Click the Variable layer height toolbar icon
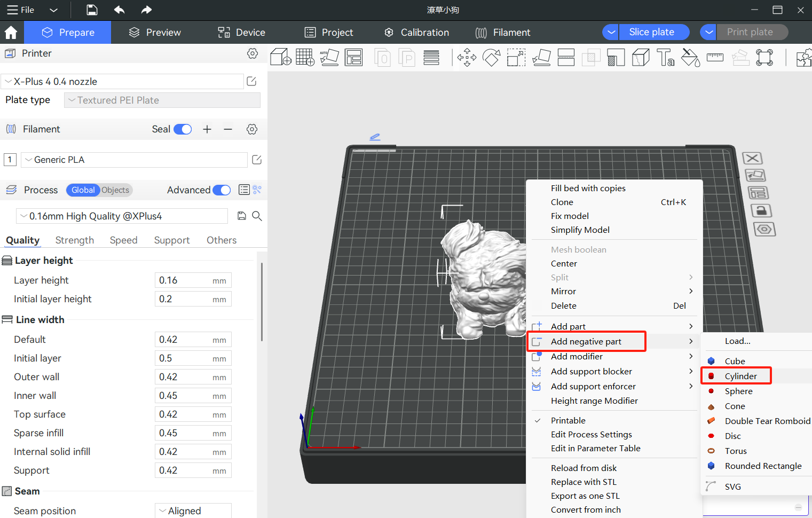Viewport: 812px width, 518px height. (x=431, y=57)
